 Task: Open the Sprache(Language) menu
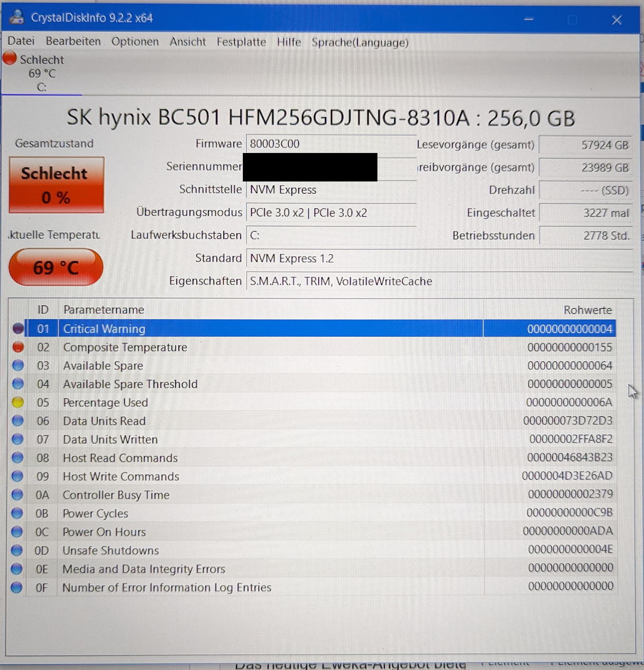(360, 43)
